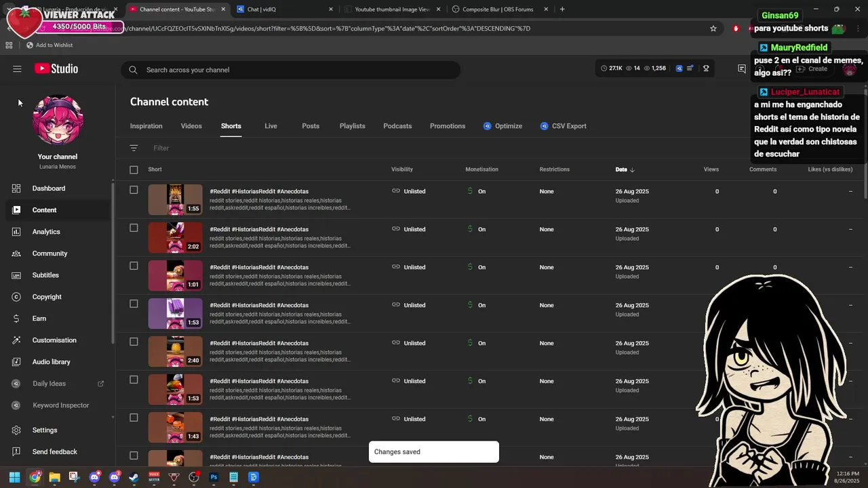868x488 pixels.
Task: Open Copyright from the sidebar
Action: point(47,297)
